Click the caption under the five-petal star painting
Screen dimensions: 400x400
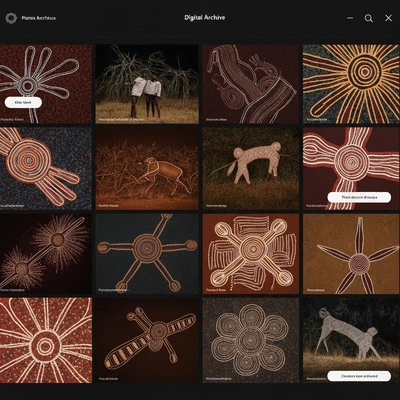pyautogui.click(x=315, y=290)
